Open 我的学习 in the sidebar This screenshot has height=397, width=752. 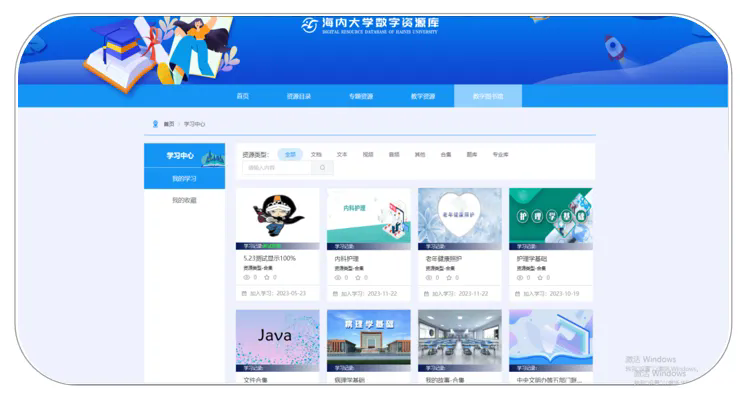click(x=185, y=178)
